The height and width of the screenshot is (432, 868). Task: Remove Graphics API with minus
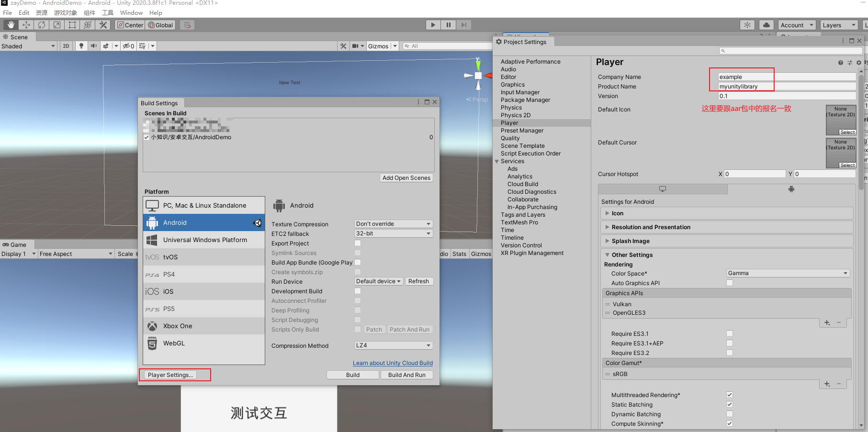(x=839, y=323)
